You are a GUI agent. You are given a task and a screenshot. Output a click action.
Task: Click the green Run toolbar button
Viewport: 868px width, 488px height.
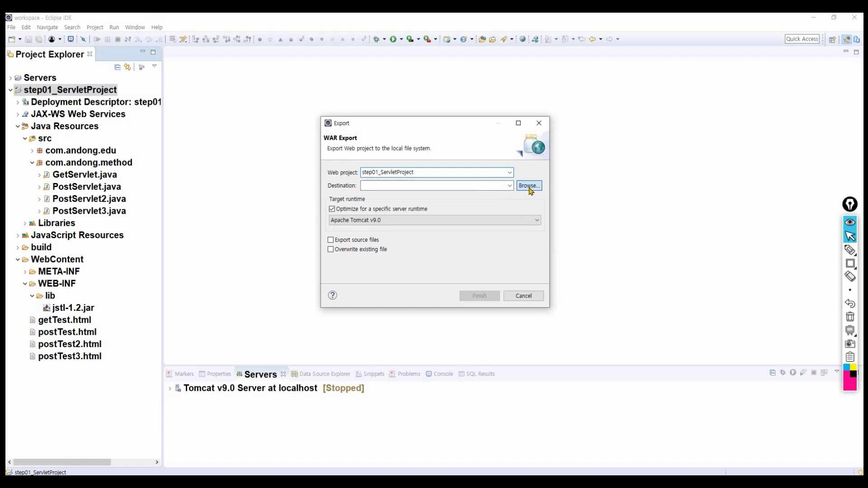tap(393, 39)
